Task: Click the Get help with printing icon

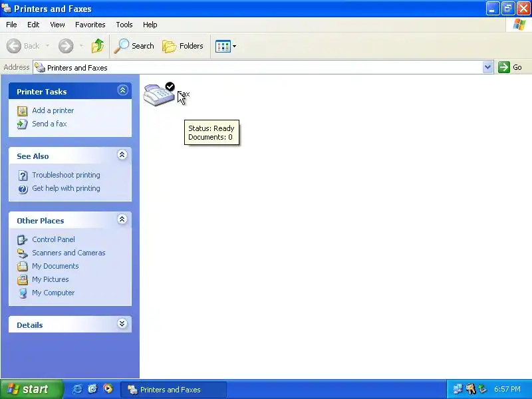Action: [x=23, y=189]
